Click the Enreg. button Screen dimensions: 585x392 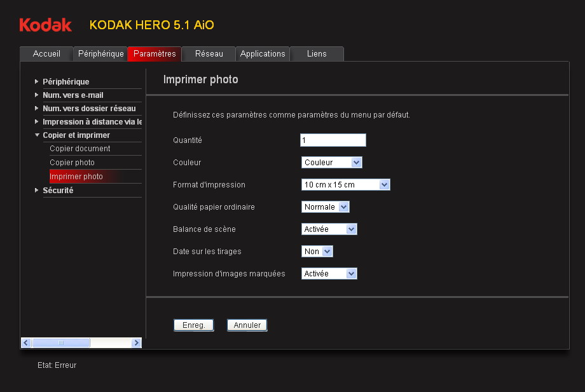pos(193,325)
